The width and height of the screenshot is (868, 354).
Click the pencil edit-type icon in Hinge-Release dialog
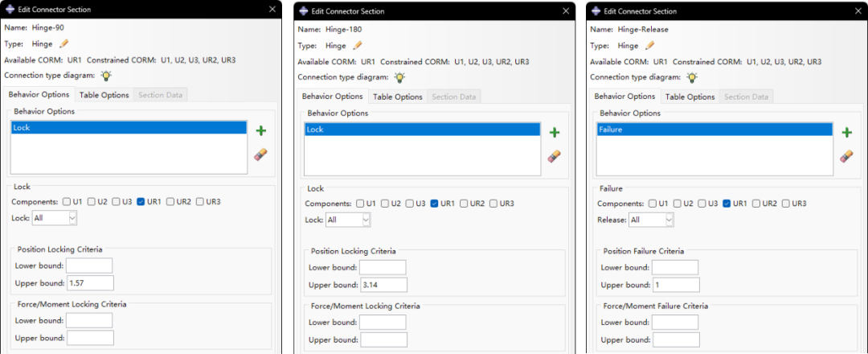pos(650,46)
